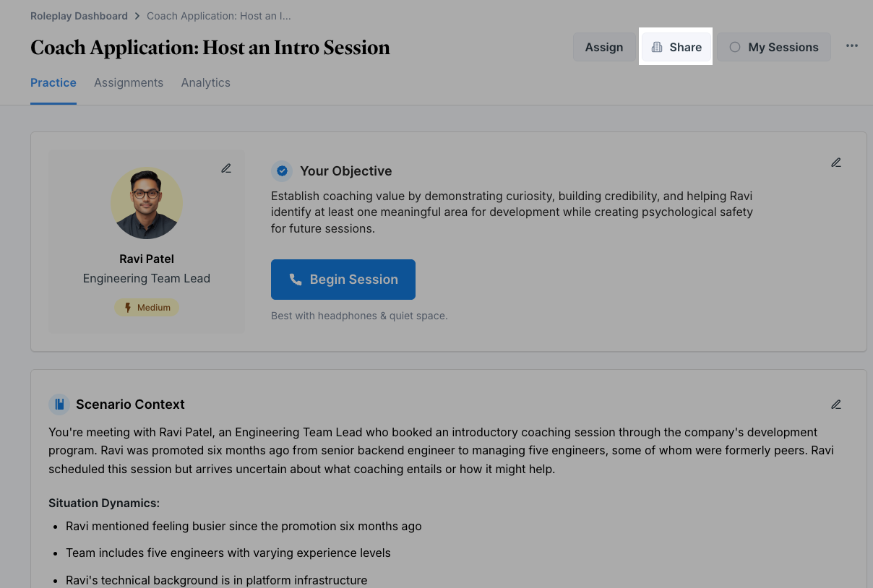The height and width of the screenshot is (588, 873).
Task: Click the lightning Medium difficulty badge
Action: pos(147,308)
